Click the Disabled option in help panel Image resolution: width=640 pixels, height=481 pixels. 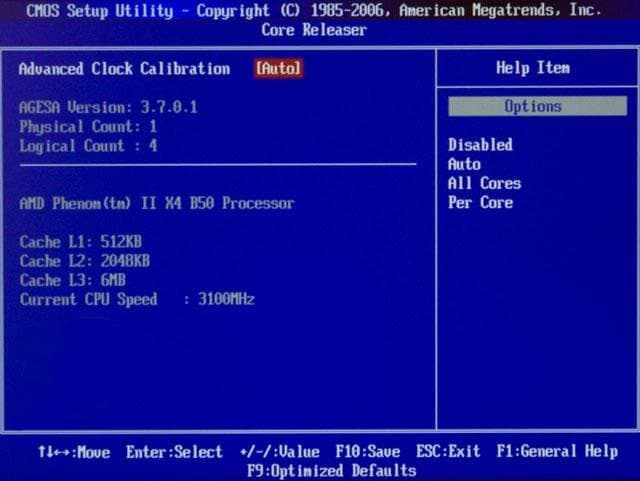[480, 145]
